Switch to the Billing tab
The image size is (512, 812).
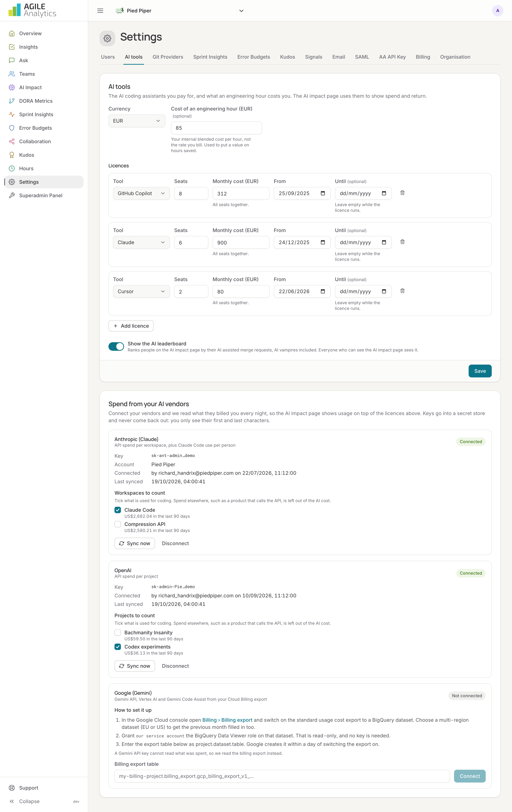(423, 57)
